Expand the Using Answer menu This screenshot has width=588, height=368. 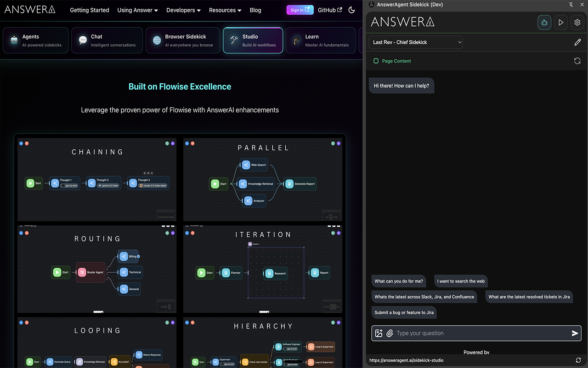coord(138,10)
